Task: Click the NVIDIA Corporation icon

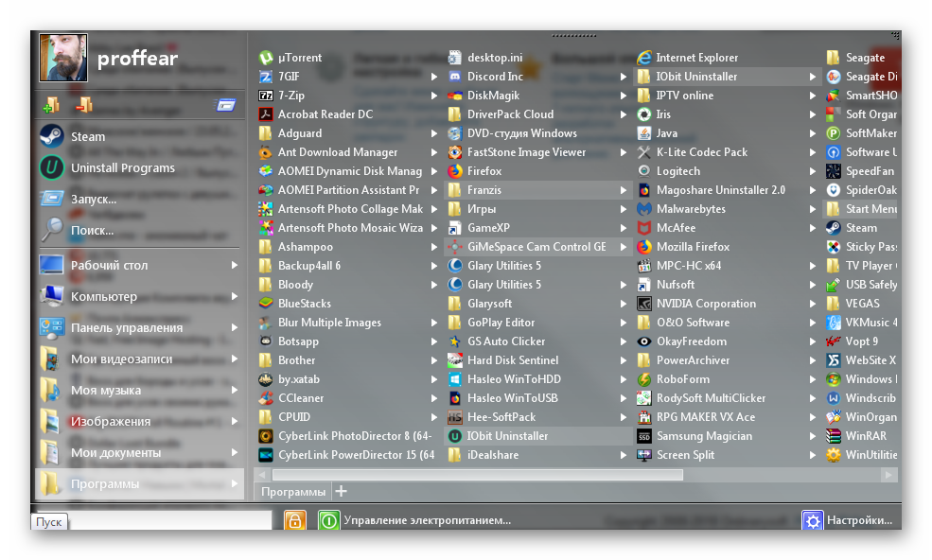Action: (643, 304)
